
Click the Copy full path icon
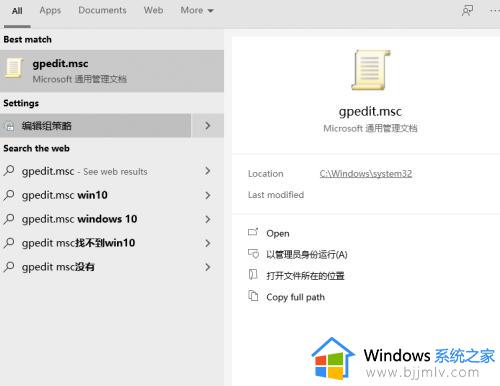(x=253, y=296)
